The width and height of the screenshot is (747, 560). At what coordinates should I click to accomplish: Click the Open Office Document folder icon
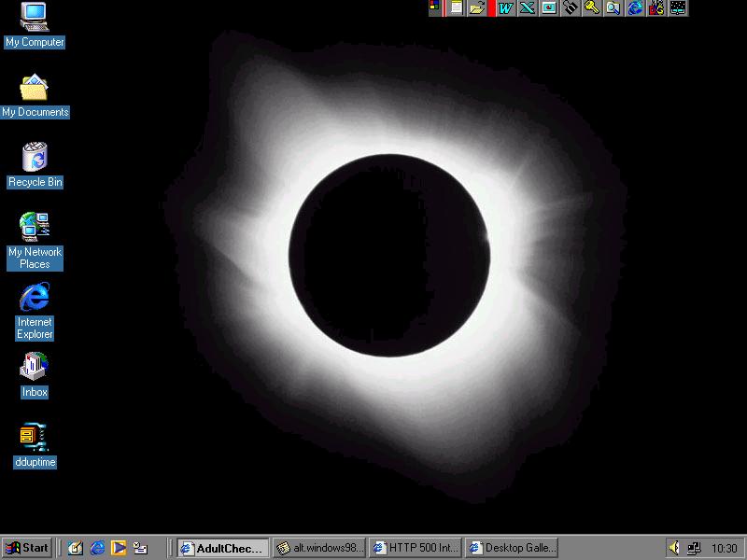pyautogui.click(x=476, y=8)
